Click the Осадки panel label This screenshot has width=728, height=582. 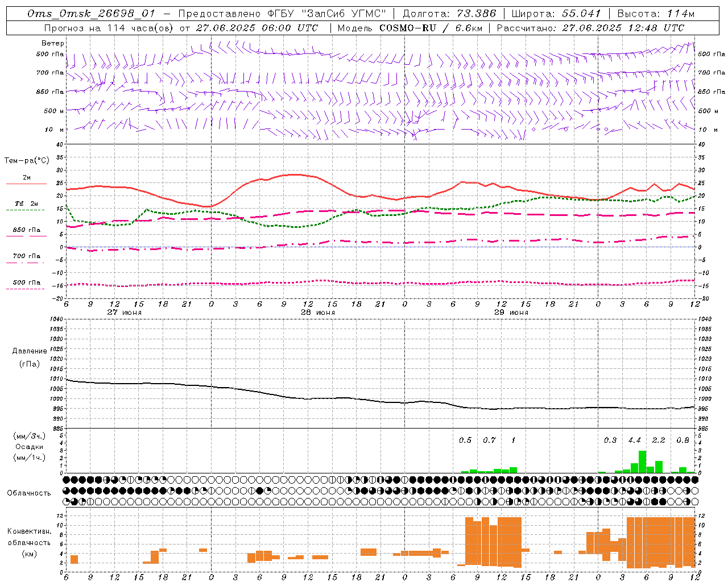click(29, 447)
